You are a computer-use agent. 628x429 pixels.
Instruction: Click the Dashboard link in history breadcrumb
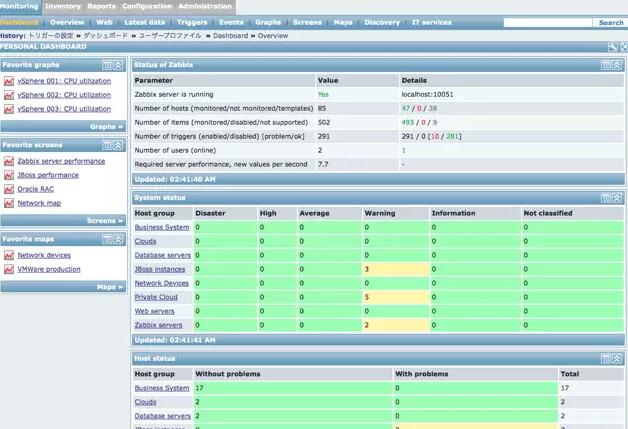click(231, 36)
